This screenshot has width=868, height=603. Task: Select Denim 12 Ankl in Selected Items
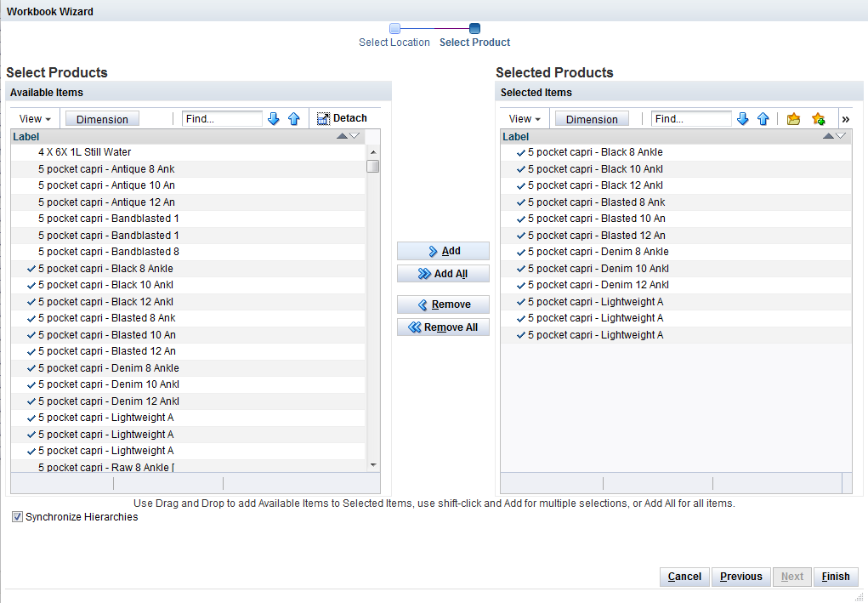[676, 285]
